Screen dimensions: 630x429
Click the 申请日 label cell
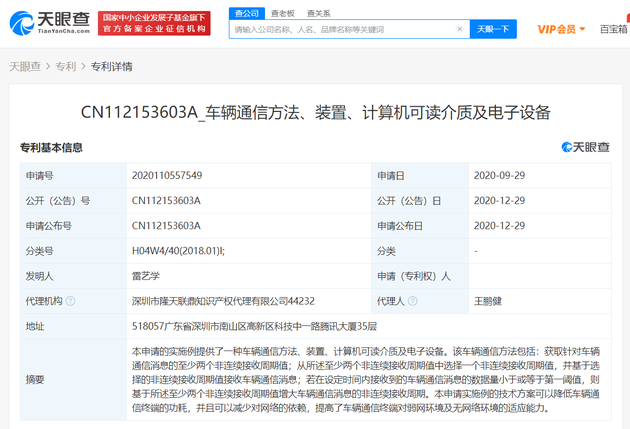coord(419,176)
